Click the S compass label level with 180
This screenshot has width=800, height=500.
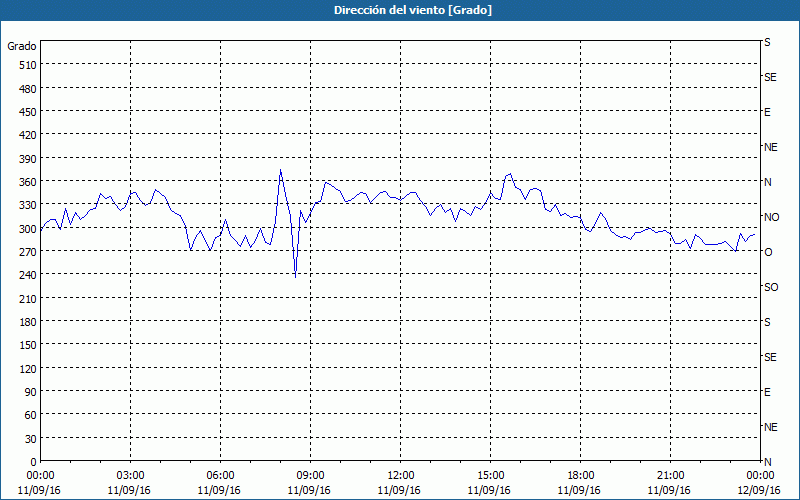coord(767,322)
